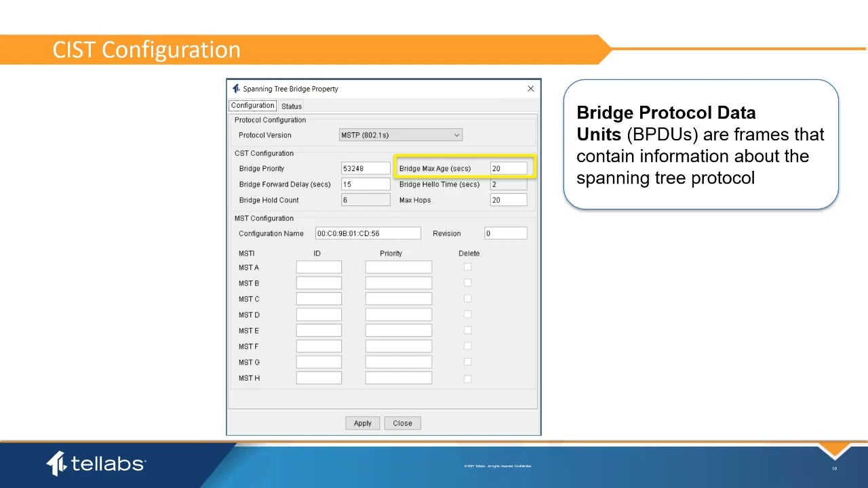868x488 pixels.
Task: Click the Bridge Priority field
Action: [x=366, y=168]
